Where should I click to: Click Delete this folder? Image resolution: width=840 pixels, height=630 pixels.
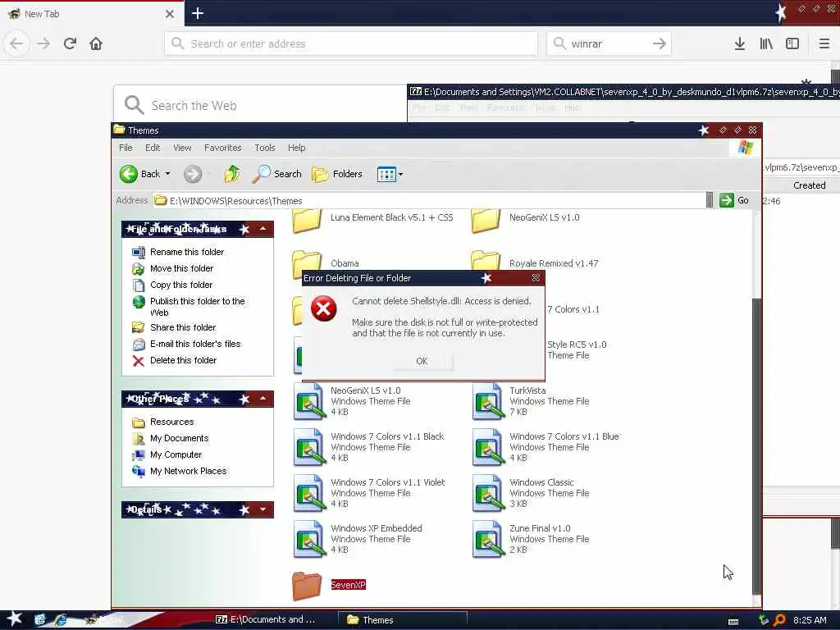pyautogui.click(x=183, y=361)
